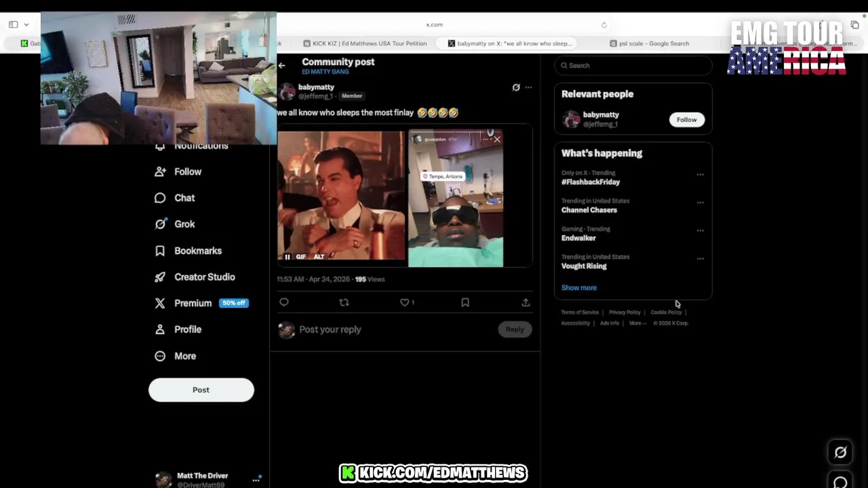The image size is (868, 488).
Task: Click babymatty's avatar on the post
Action: (x=287, y=91)
